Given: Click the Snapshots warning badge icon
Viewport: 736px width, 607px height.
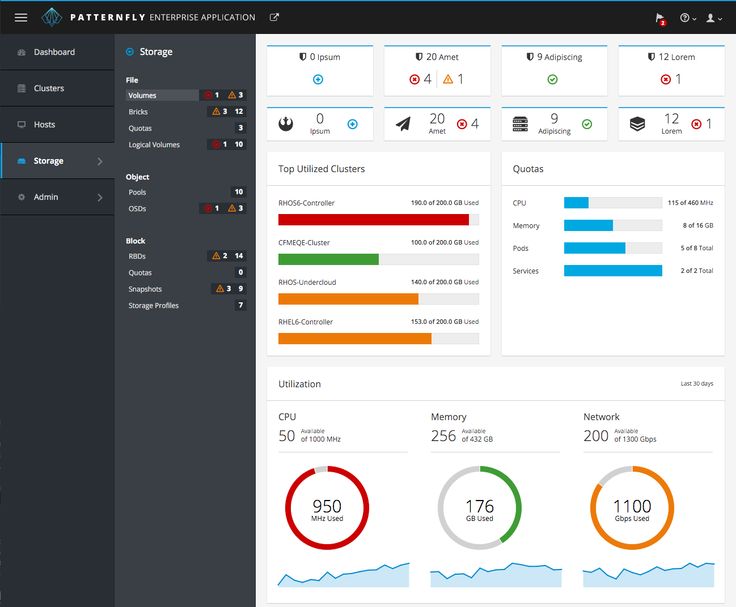Looking at the screenshot, I should 220,288.
